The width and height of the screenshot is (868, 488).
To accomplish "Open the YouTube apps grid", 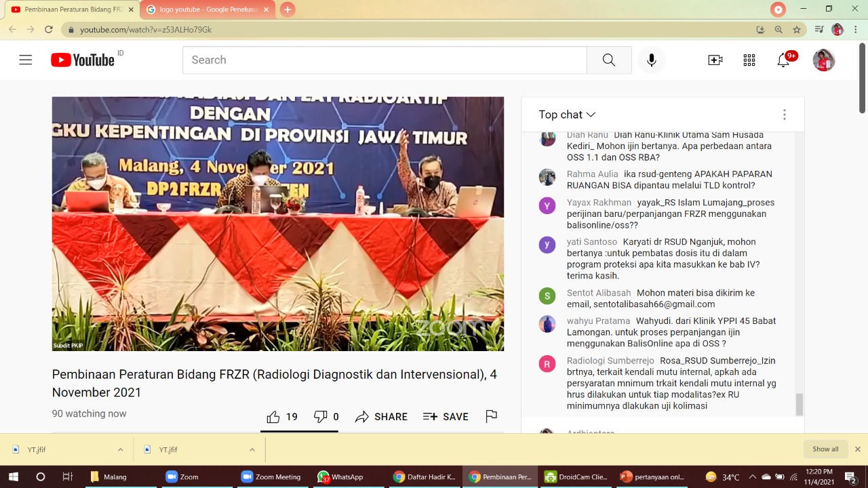I will [x=749, y=60].
